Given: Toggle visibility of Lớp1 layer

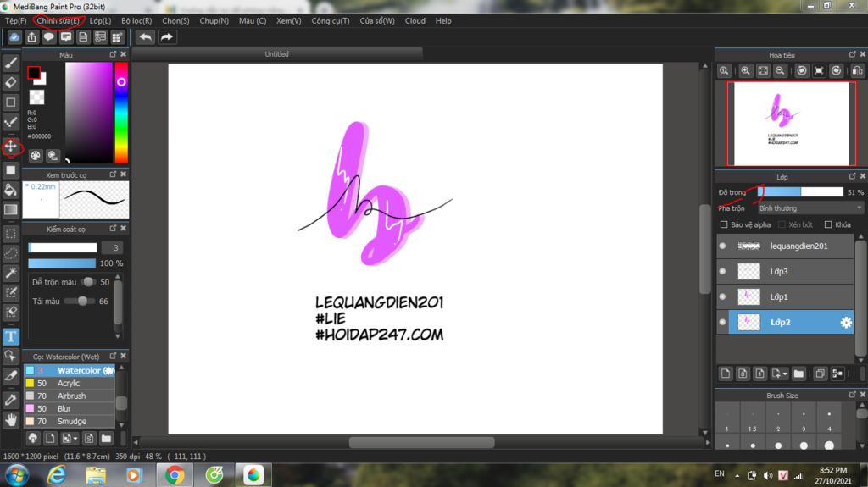Looking at the screenshot, I should pyautogui.click(x=722, y=296).
